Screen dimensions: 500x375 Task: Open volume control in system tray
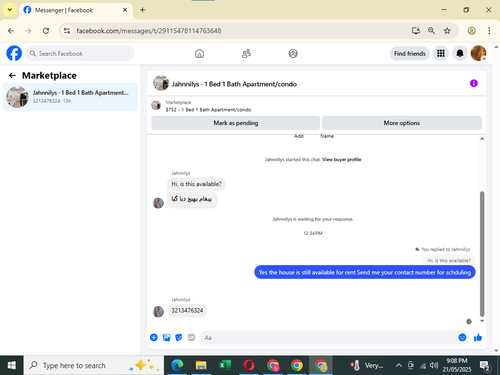coord(434,365)
